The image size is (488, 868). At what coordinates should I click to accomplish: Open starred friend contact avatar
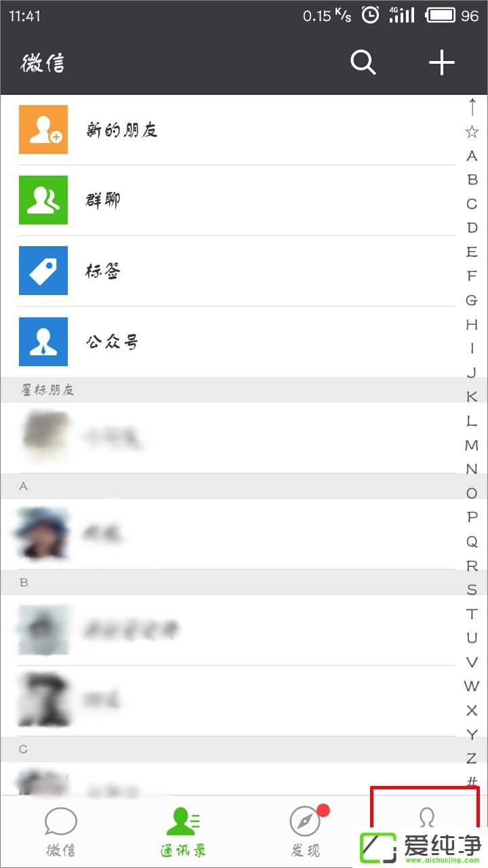45,438
